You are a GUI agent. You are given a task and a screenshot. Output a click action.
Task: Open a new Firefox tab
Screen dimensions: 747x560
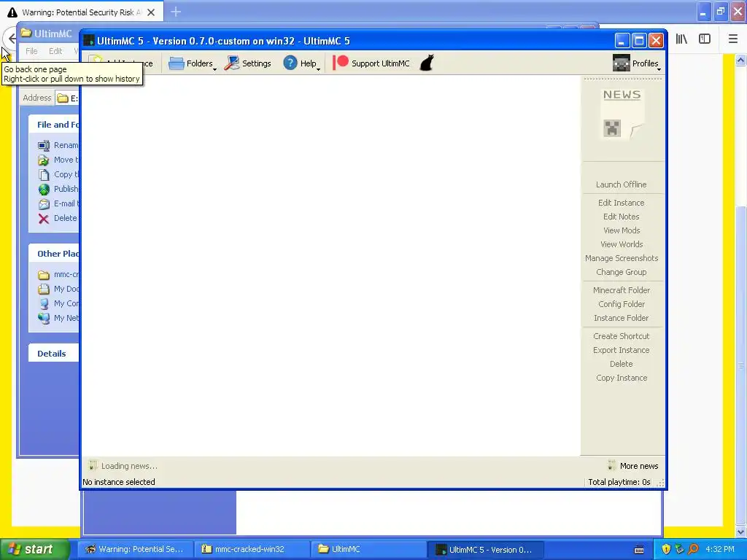(x=176, y=12)
